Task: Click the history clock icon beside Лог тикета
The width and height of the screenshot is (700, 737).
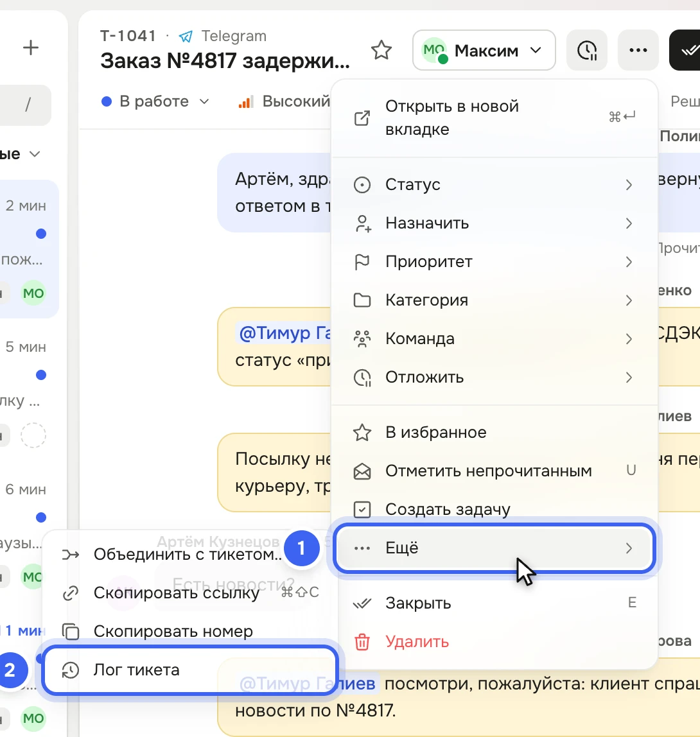Action: point(71,670)
